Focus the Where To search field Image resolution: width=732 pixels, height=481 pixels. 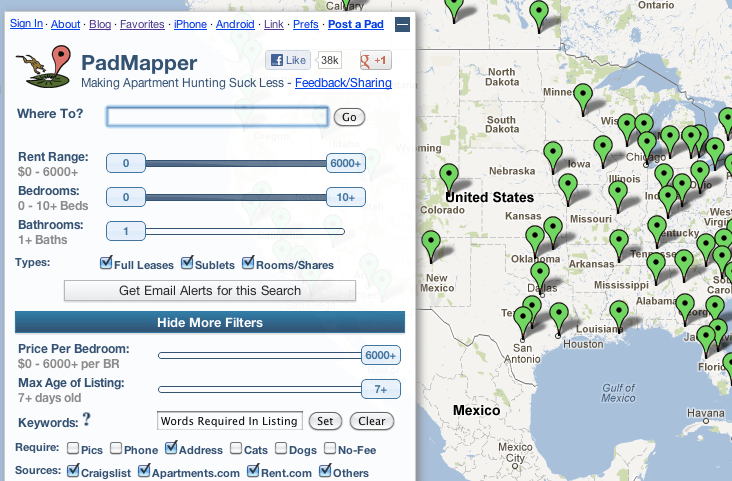coord(217,116)
